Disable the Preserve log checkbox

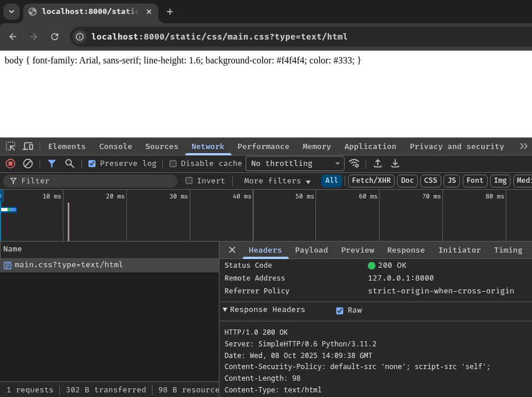[92, 164]
